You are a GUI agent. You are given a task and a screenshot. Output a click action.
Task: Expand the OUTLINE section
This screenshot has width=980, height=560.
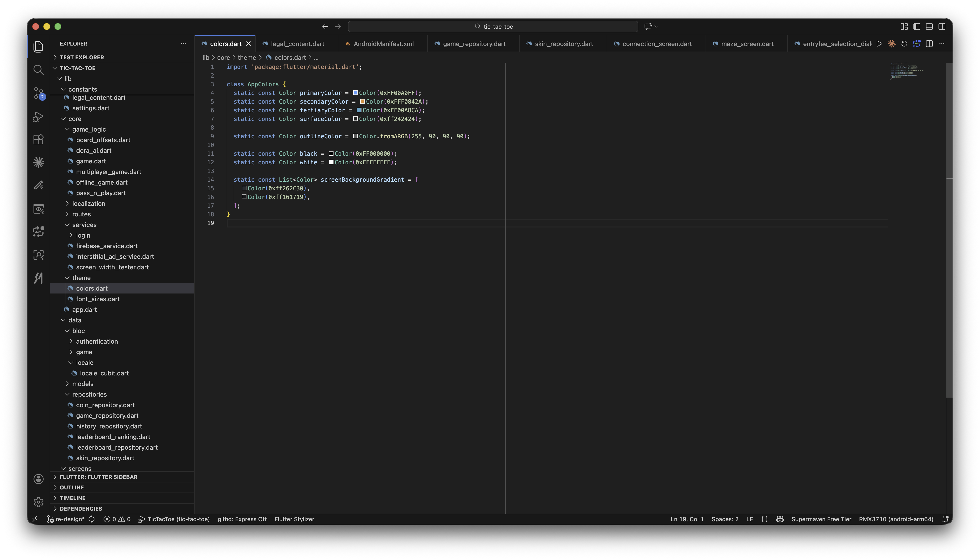point(122,488)
